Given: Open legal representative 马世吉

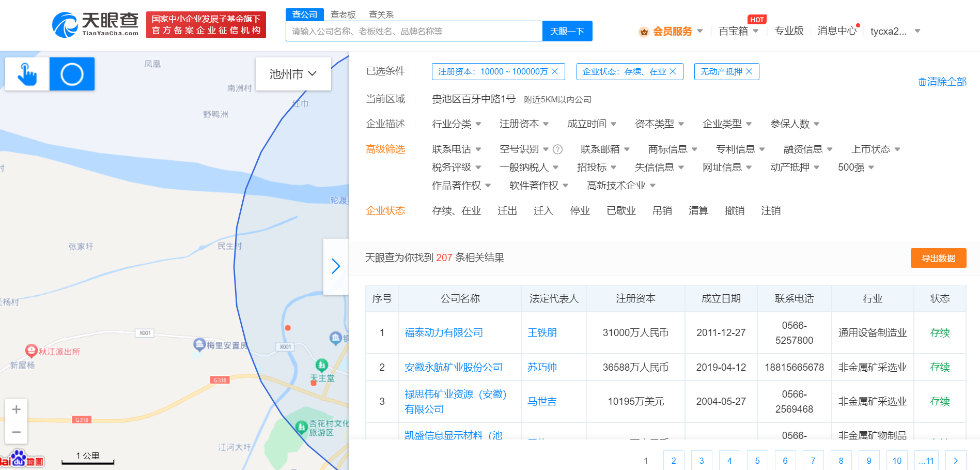Looking at the screenshot, I should tap(542, 402).
